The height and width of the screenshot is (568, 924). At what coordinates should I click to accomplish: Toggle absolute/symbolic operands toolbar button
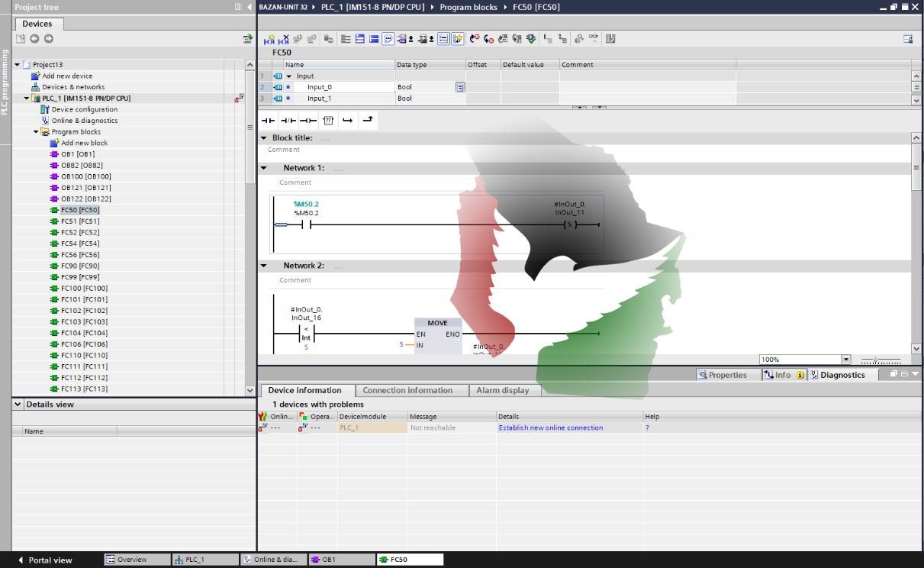[x=402, y=39]
